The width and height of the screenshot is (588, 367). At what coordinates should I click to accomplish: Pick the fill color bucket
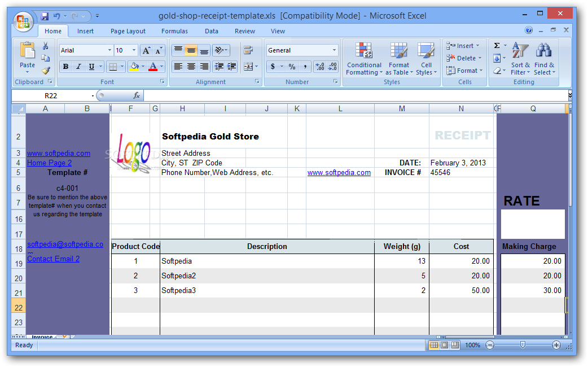tap(134, 67)
